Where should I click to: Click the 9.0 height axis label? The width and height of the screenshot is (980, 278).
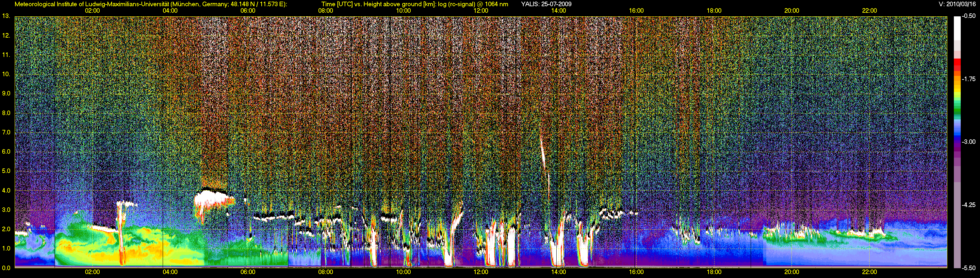pos(6,93)
